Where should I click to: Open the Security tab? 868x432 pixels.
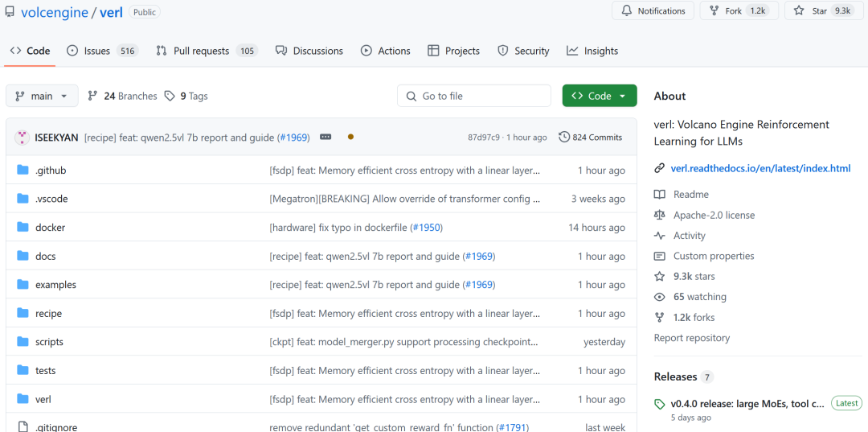pos(523,51)
